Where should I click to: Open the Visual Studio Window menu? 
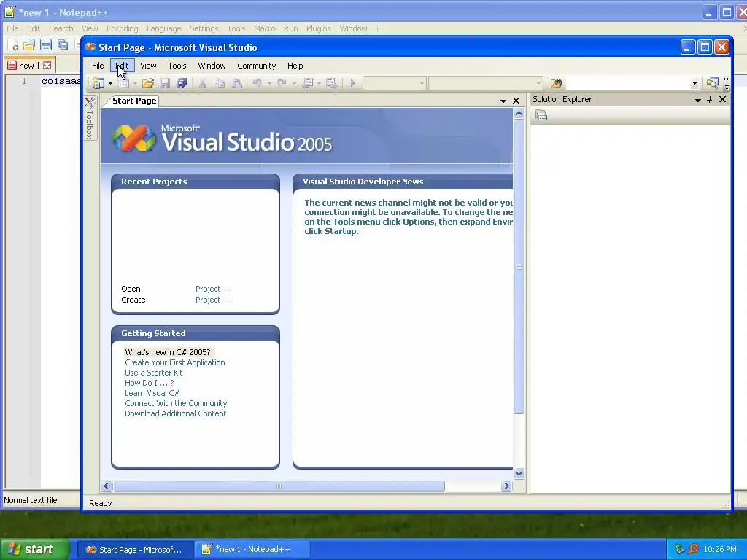tap(212, 66)
